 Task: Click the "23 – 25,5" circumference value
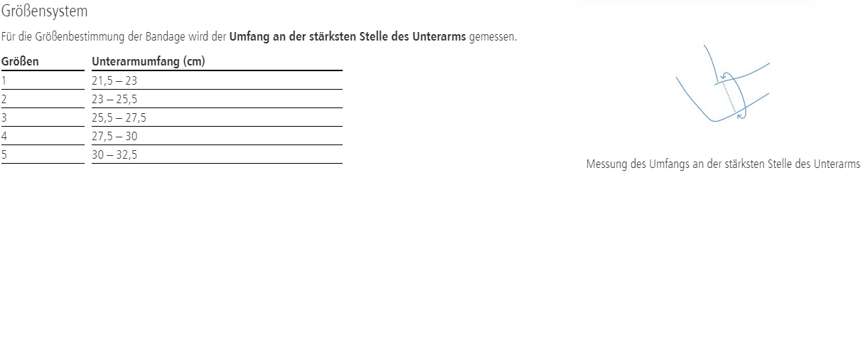tap(114, 99)
